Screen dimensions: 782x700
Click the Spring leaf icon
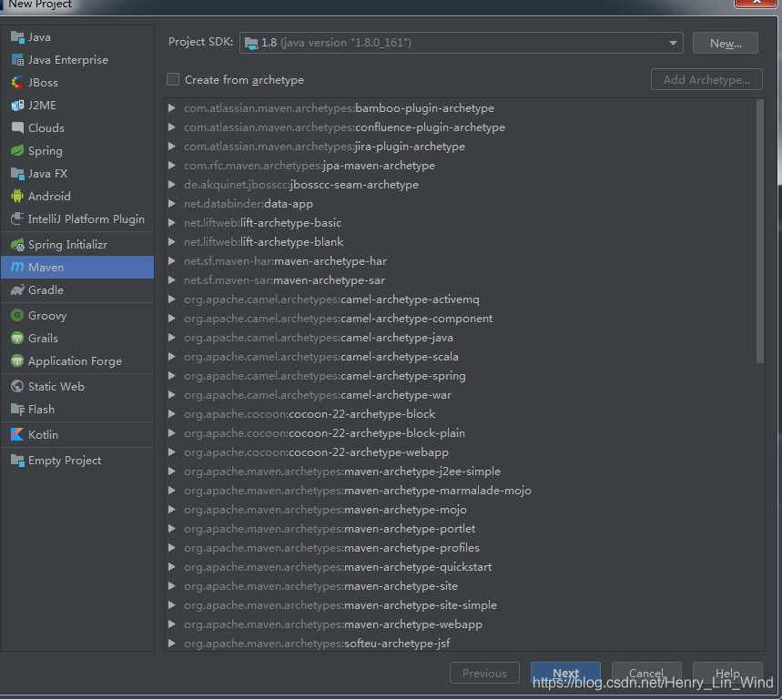(x=17, y=150)
